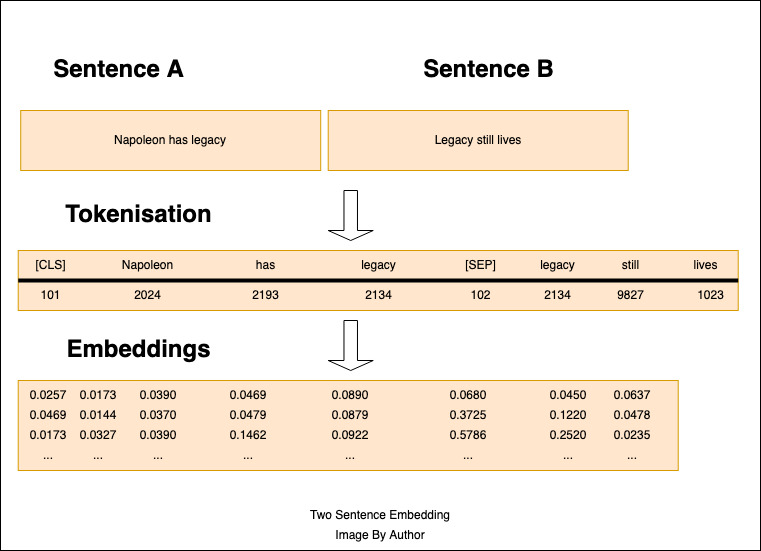Screen dimensions: 761x551
Task: Click the 'Sentence A' heading
Action: click(118, 69)
